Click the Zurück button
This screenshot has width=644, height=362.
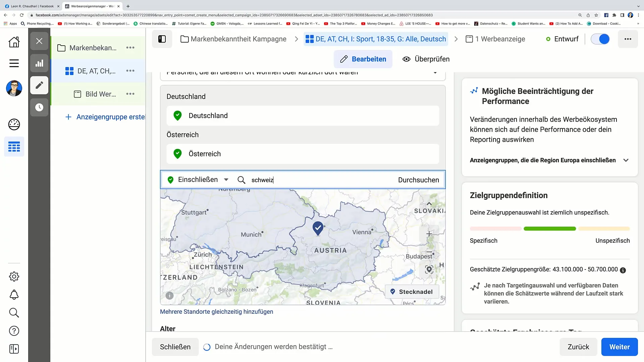pyautogui.click(x=578, y=347)
